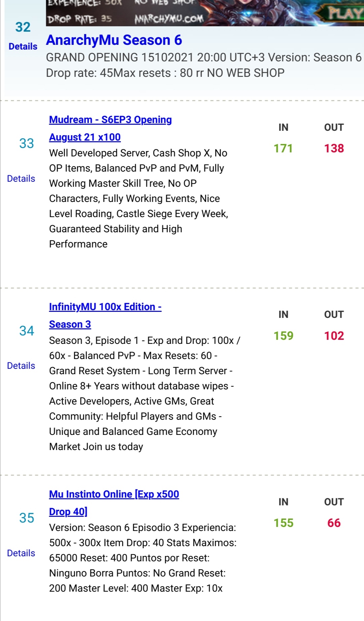The image size is (364, 621).
Task: Click the 'August 21 x100' link line
Action: pos(85,137)
